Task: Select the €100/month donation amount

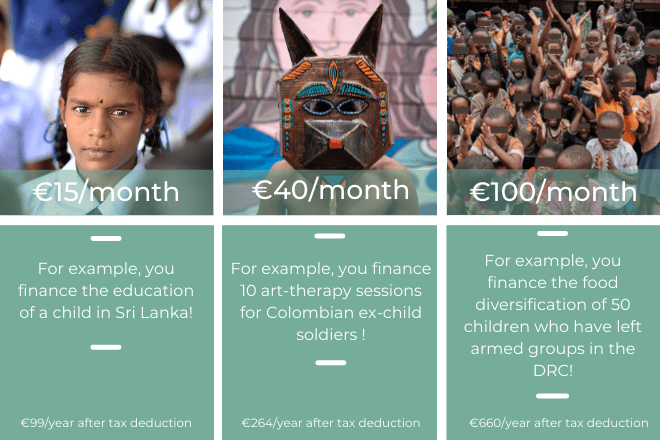Action: (553, 192)
